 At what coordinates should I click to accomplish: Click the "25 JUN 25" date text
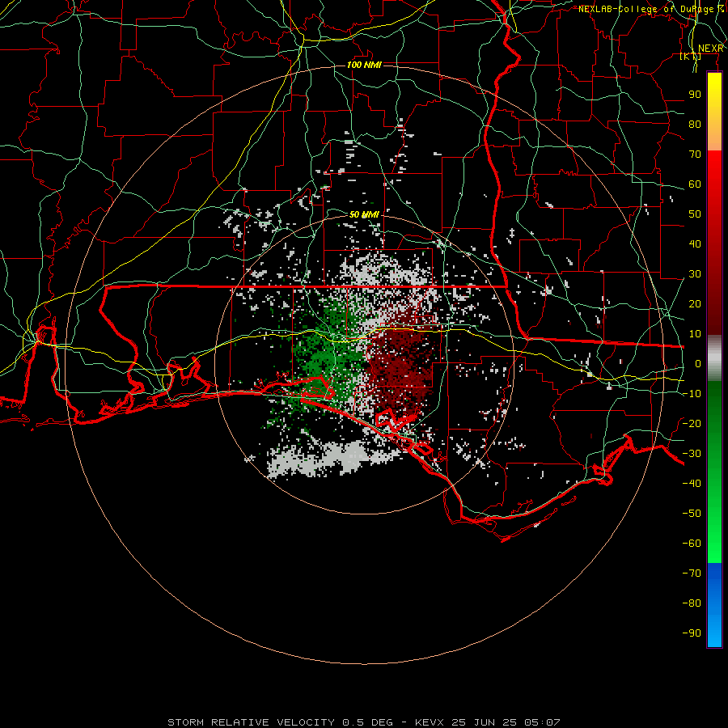[x=485, y=722]
